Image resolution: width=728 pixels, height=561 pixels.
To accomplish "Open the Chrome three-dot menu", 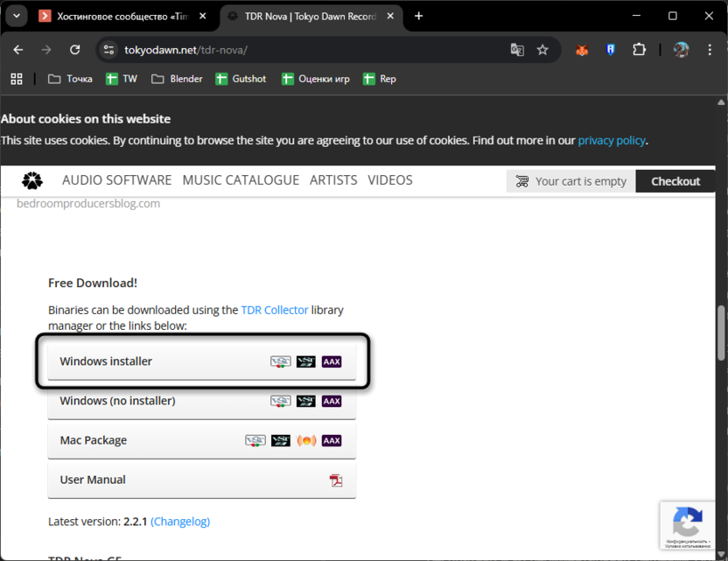I will tap(710, 50).
